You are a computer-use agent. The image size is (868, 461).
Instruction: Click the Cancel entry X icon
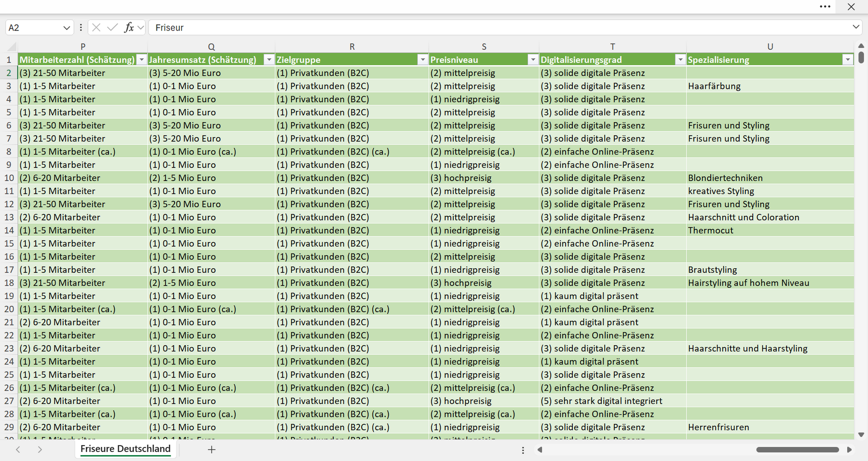(96, 28)
